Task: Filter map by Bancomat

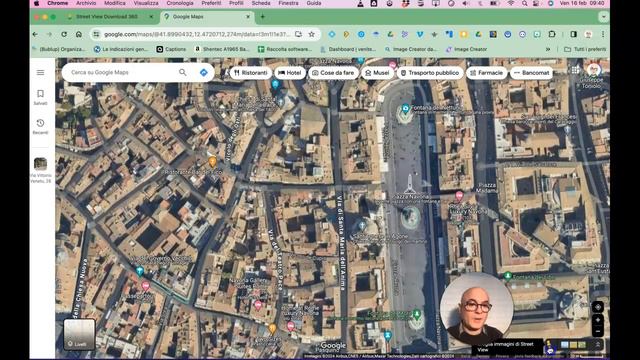Action: click(x=531, y=73)
